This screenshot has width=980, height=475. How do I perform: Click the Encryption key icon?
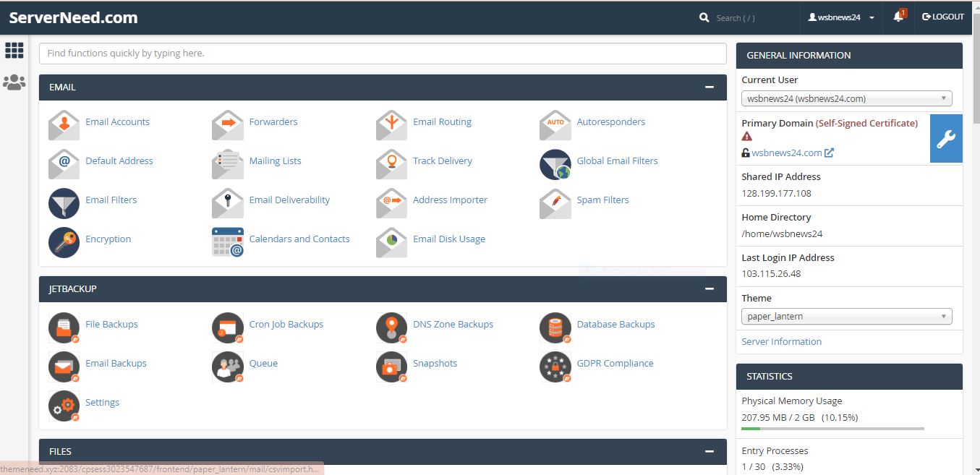[64, 242]
